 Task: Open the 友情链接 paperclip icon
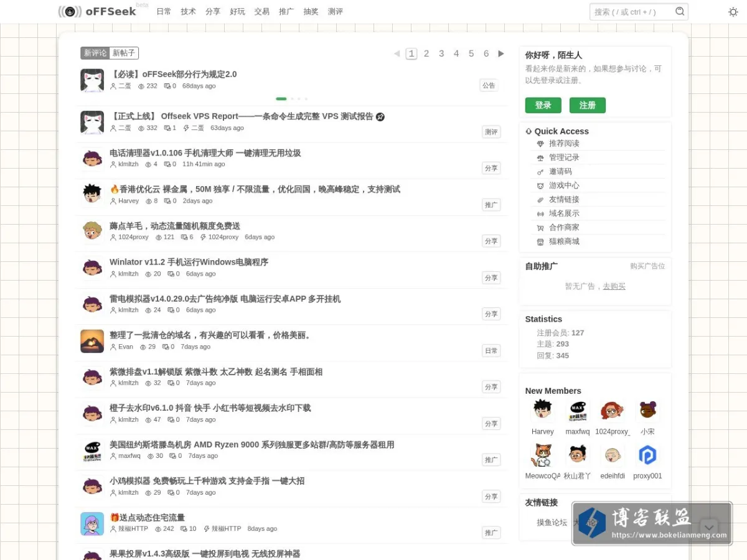click(x=540, y=200)
